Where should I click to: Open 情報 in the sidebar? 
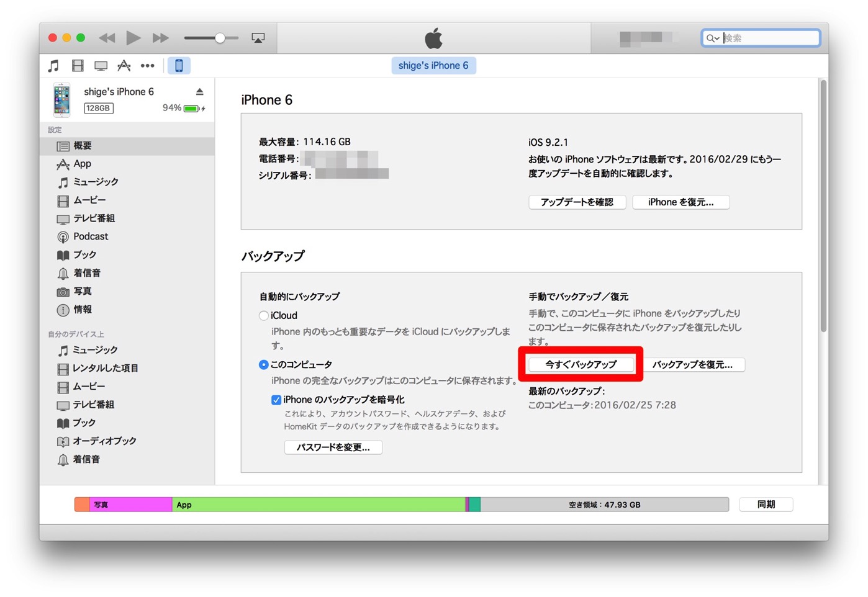tap(127, 310)
